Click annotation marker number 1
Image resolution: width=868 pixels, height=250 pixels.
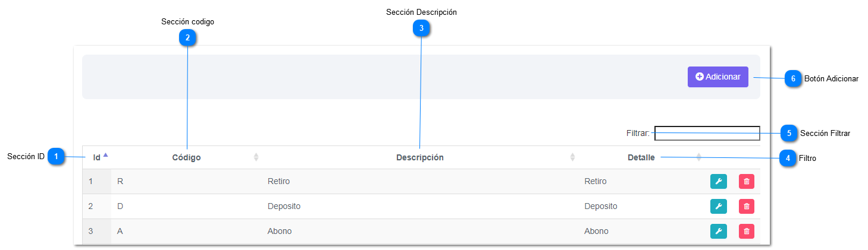56,157
